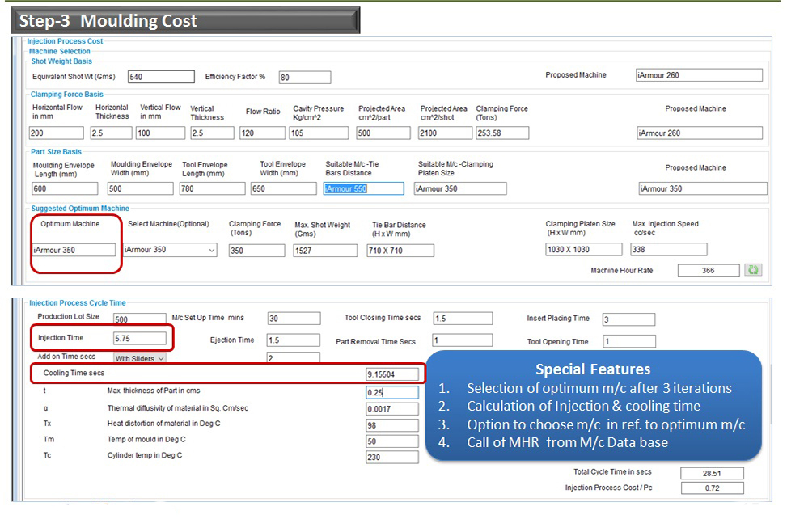
Task: Click the Suitable M/c Tie Bars Distance field
Action: (x=363, y=188)
